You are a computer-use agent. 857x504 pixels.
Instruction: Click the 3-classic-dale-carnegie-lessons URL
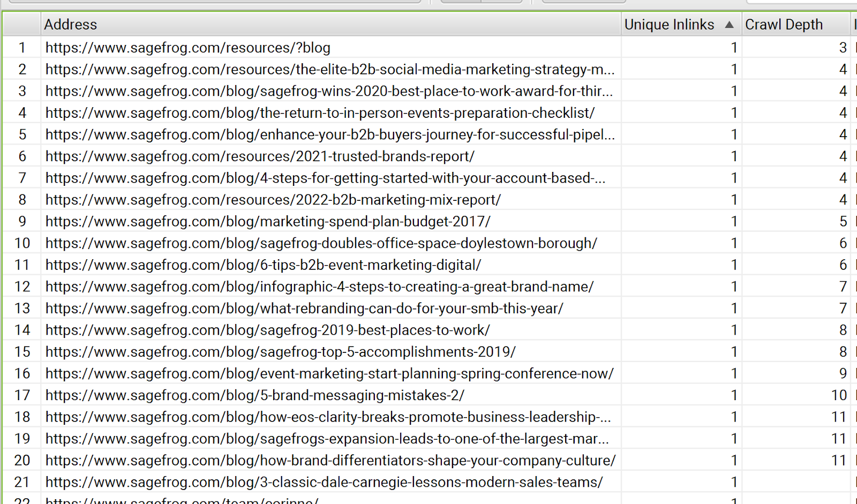coord(324,482)
